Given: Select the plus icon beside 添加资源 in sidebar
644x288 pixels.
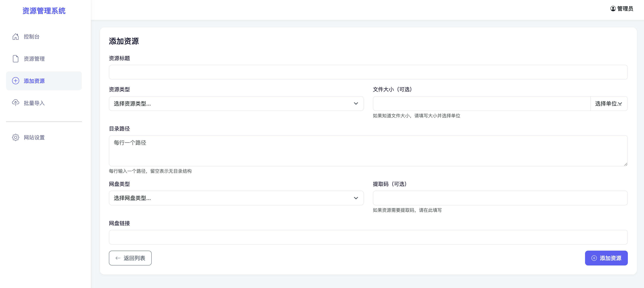Looking at the screenshot, I should pos(16,81).
